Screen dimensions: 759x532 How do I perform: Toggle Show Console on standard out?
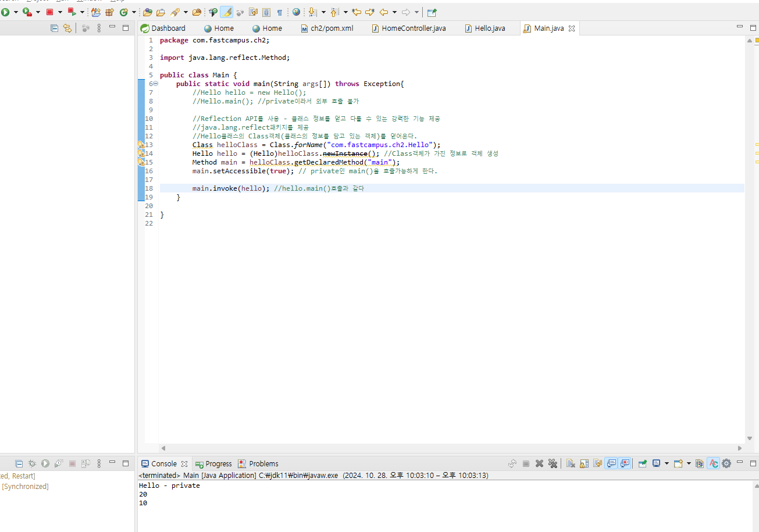(611, 463)
